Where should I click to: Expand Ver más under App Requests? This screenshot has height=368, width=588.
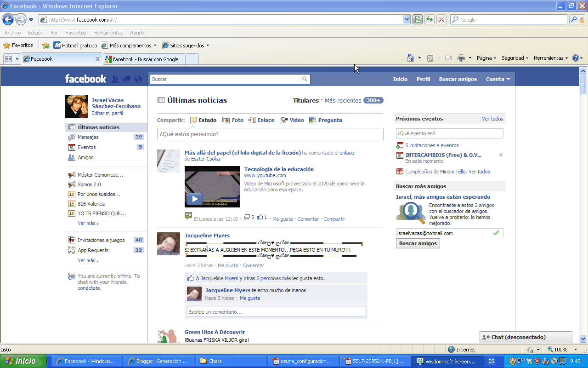[x=88, y=260]
